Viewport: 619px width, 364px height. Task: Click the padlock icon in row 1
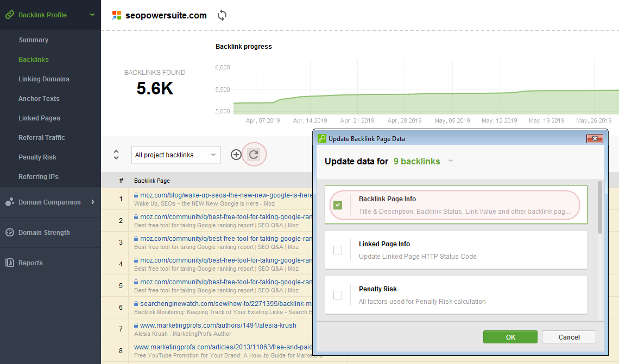click(x=136, y=195)
